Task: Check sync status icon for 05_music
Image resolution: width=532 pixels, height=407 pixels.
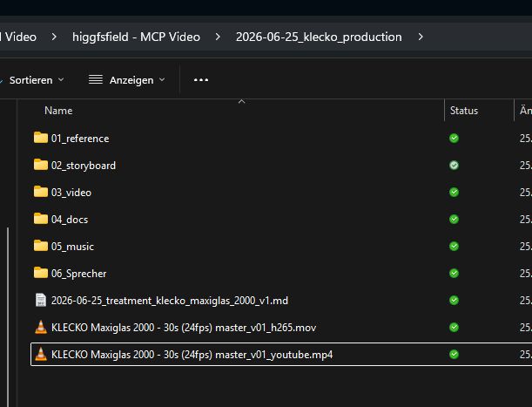Action: (454, 246)
